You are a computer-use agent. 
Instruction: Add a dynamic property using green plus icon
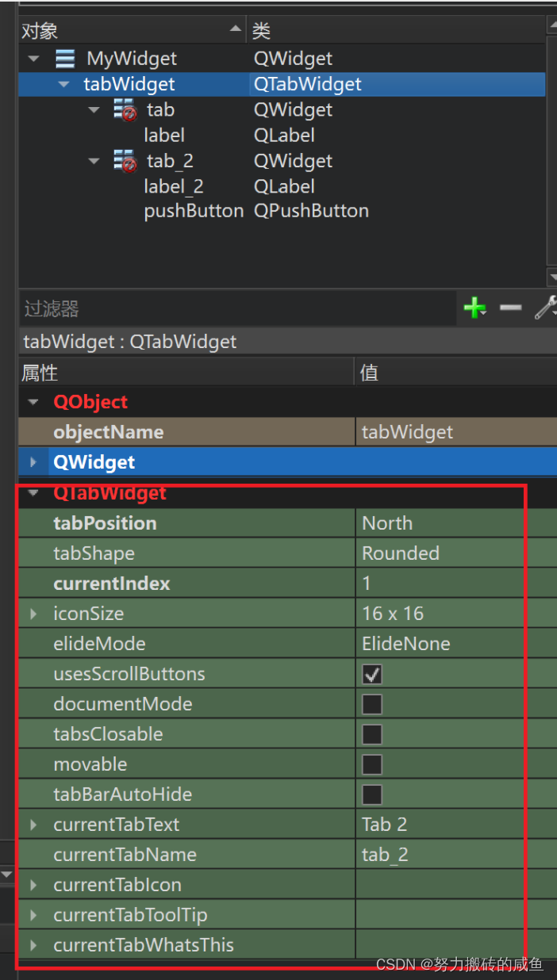pos(474,308)
